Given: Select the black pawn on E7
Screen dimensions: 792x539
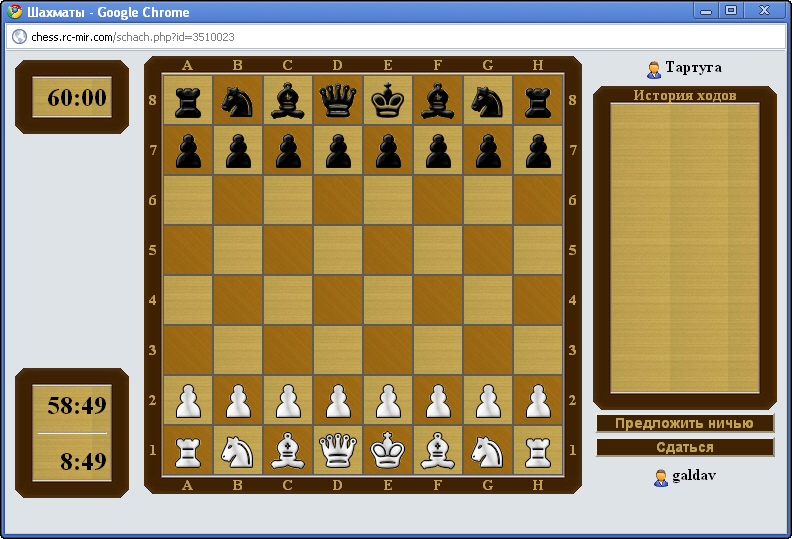Looking at the screenshot, I should tap(388, 150).
